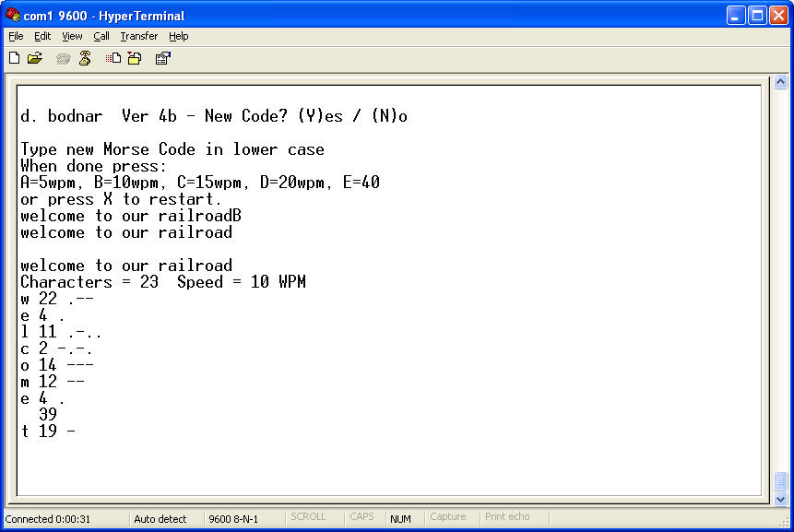The height and width of the screenshot is (532, 794).
Task: Open the Properties toolbar icon
Action: click(162, 58)
